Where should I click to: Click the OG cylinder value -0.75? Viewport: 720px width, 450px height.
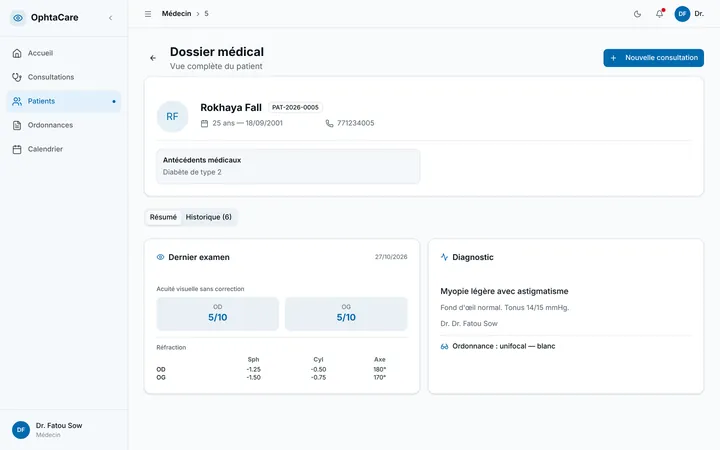click(x=318, y=377)
